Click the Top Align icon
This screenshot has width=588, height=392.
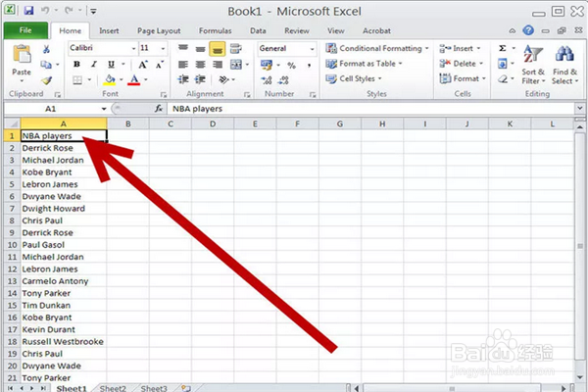coord(183,48)
